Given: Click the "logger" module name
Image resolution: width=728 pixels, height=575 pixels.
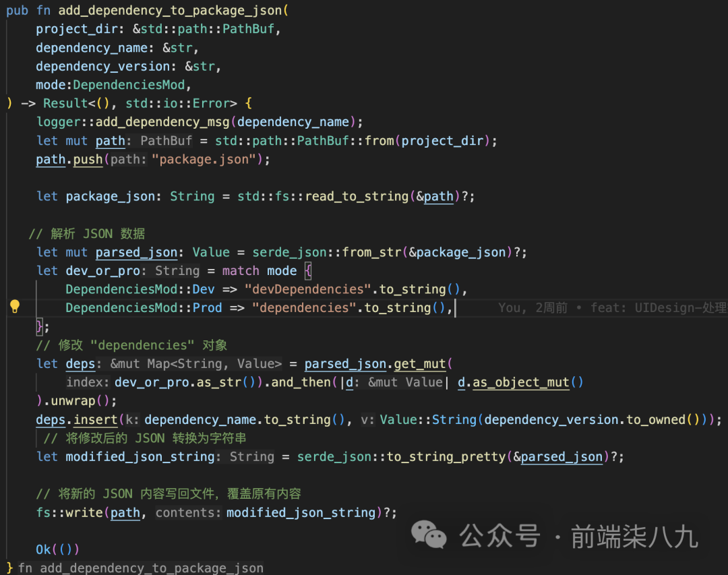Looking at the screenshot, I should [58, 122].
